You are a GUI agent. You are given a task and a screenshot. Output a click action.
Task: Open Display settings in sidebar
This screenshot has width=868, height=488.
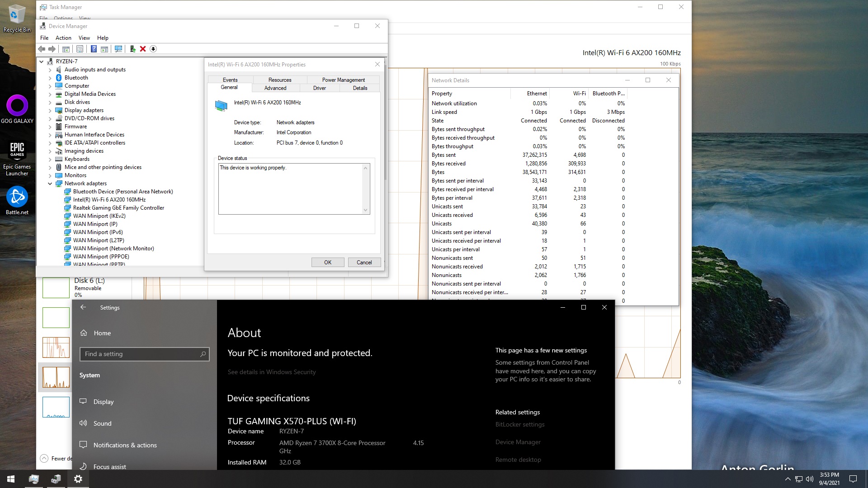[x=104, y=402]
